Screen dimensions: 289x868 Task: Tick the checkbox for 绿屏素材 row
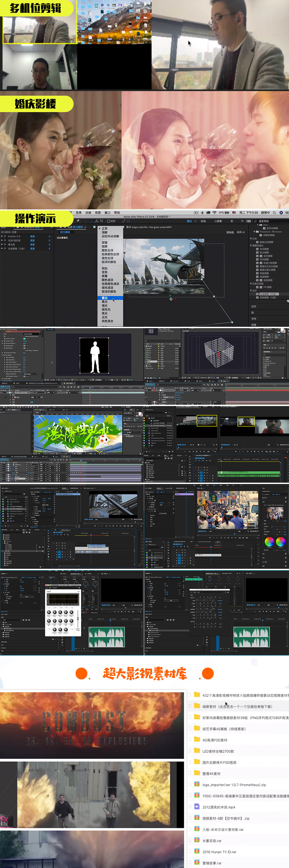189,706
